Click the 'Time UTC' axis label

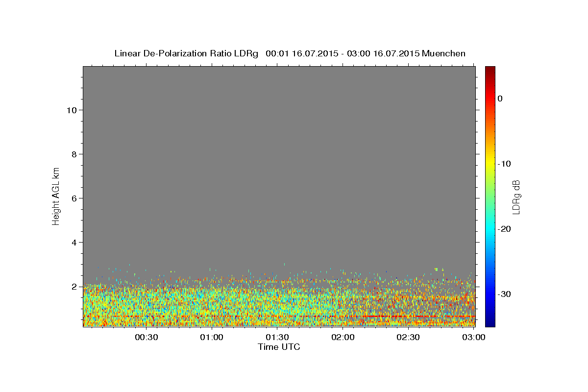tap(279, 347)
